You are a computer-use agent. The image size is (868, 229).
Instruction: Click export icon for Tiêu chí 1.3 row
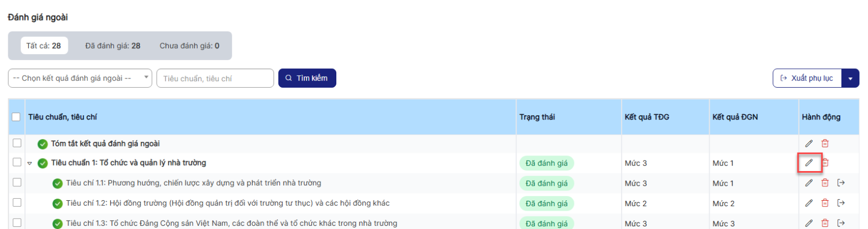point(841,223)
